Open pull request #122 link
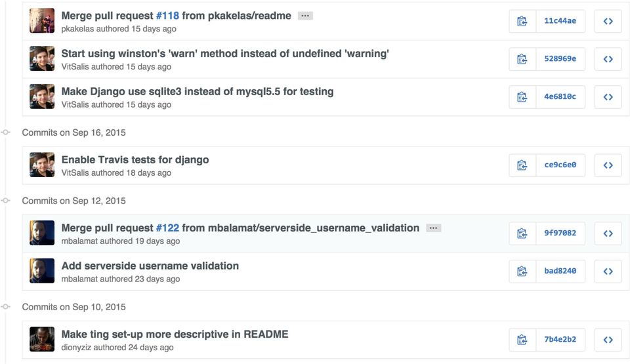Screen dimensions: 630x364 (x=167, y=228)
